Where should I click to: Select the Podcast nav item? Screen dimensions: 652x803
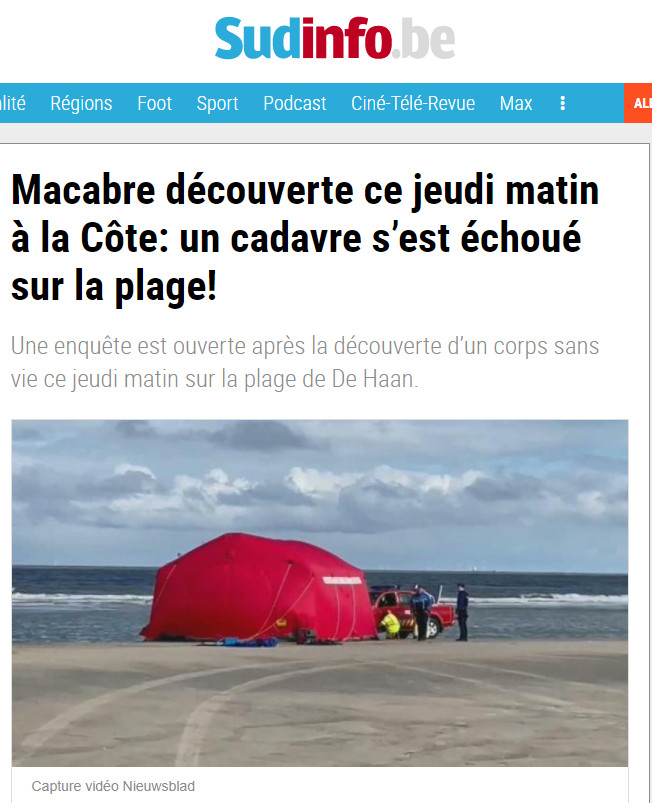click(x=295, y=103)
